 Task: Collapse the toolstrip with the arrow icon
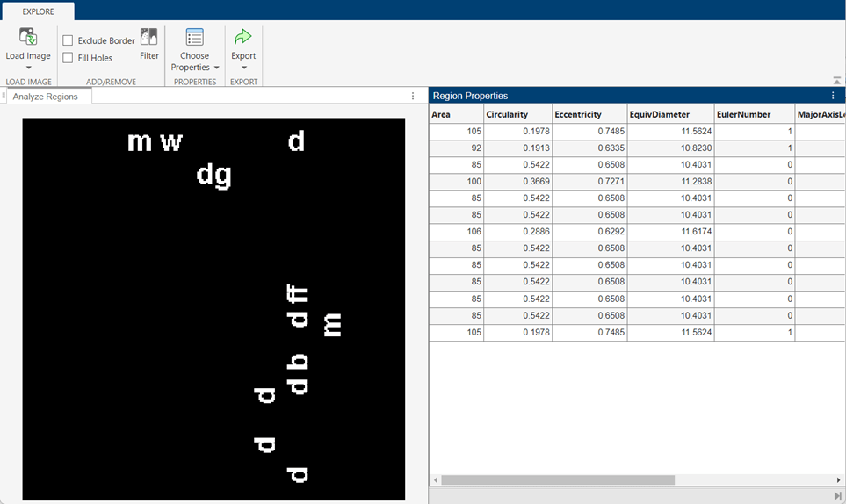pos(837,81)
